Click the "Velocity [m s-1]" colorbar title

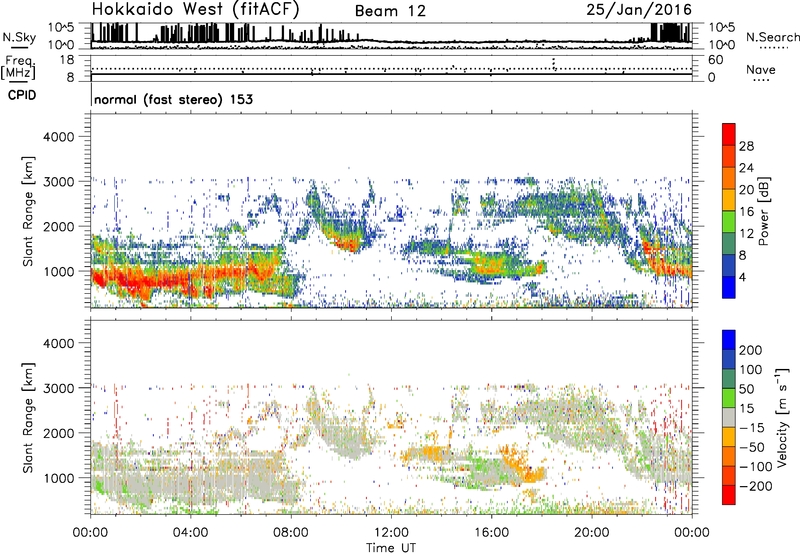782,418
